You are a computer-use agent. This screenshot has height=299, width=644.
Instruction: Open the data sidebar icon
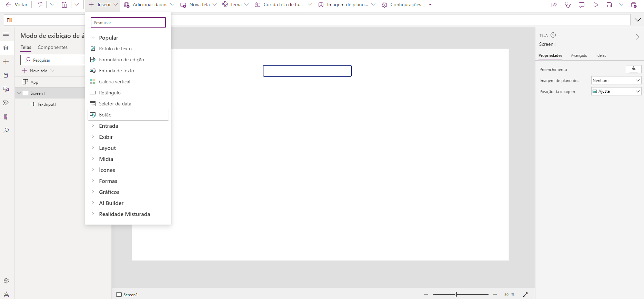[x=6, y=75]
